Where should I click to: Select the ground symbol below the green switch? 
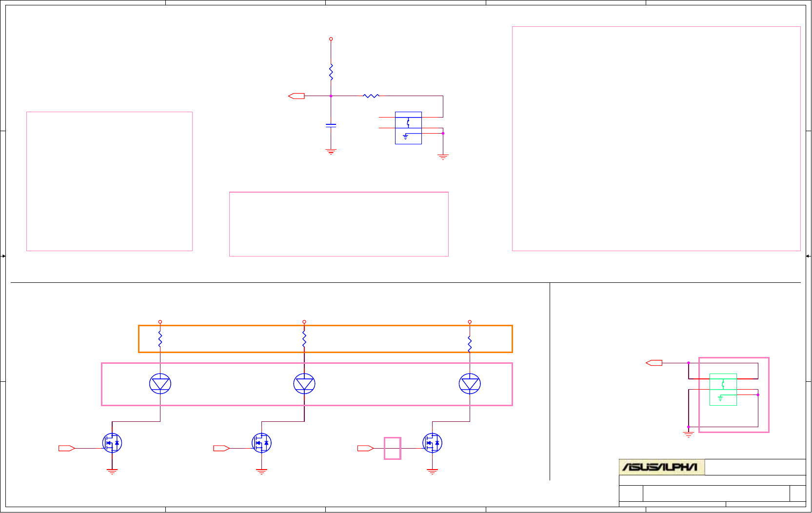coord(689,434)
